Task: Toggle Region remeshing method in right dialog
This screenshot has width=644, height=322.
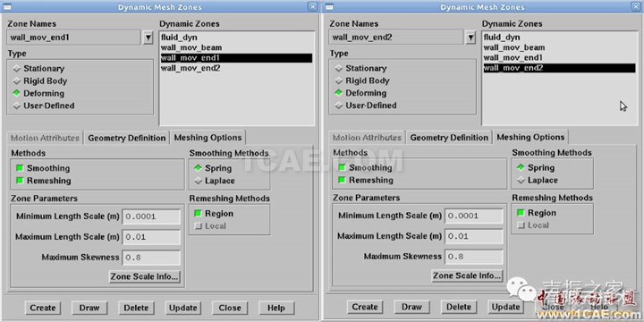Action: 537,213
